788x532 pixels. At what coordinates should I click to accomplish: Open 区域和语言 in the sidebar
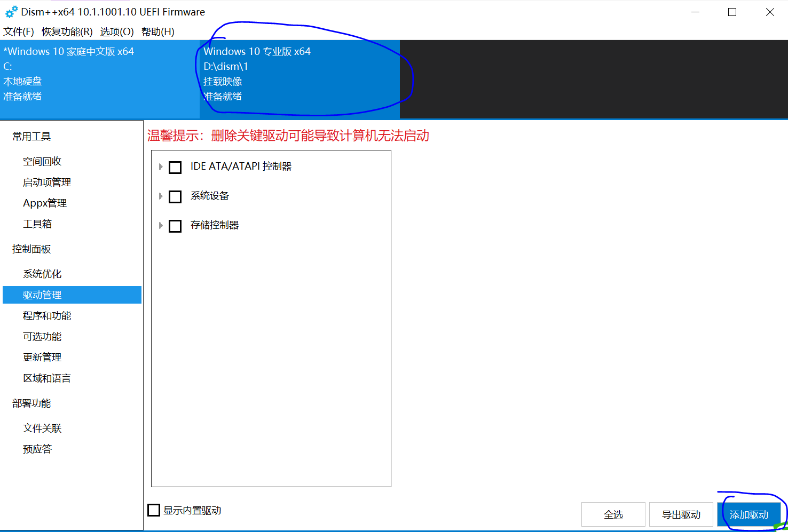coord(72,378)
